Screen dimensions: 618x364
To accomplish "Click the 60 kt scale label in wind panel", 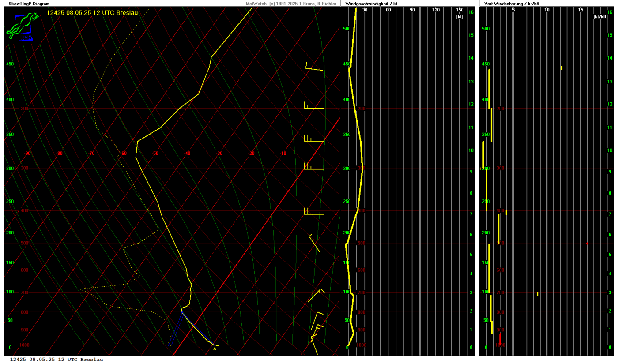I will (388, 10).
